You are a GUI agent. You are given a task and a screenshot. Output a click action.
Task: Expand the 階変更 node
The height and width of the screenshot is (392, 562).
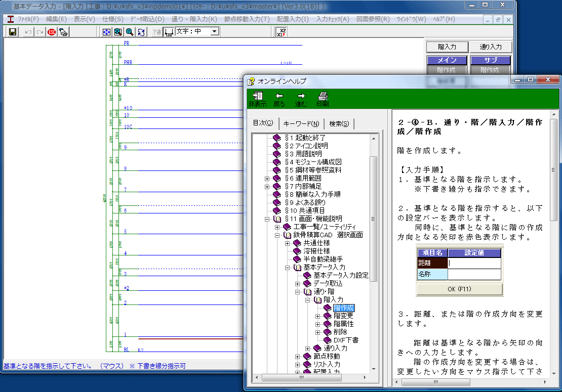coord(317,317)
